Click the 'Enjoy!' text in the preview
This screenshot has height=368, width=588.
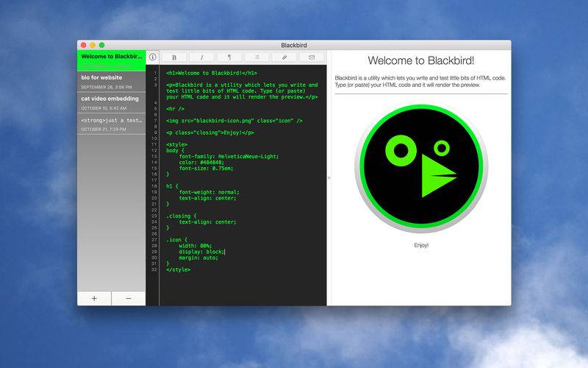pyautogui.click(x=421, y=245)
